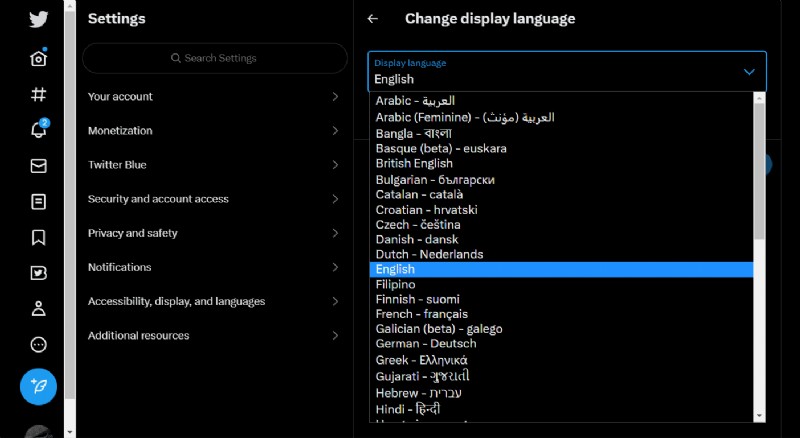
Task: Open Security and account access
Action: [214, 199]
